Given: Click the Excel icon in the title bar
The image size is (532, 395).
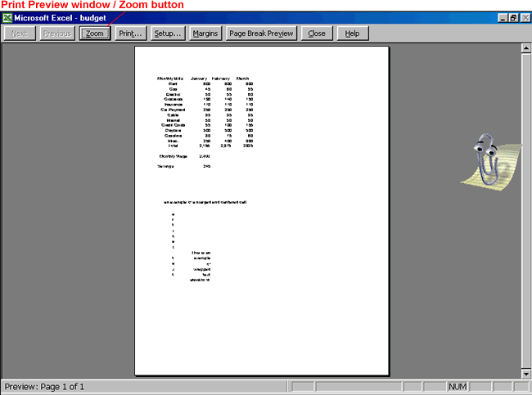Looking at the screenshot, I should [x=7, y=17].
